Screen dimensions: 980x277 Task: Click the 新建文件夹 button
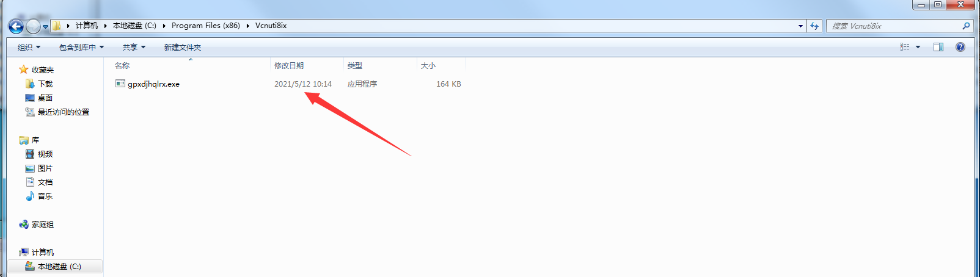pyautogui.click(x=182, y=47)
